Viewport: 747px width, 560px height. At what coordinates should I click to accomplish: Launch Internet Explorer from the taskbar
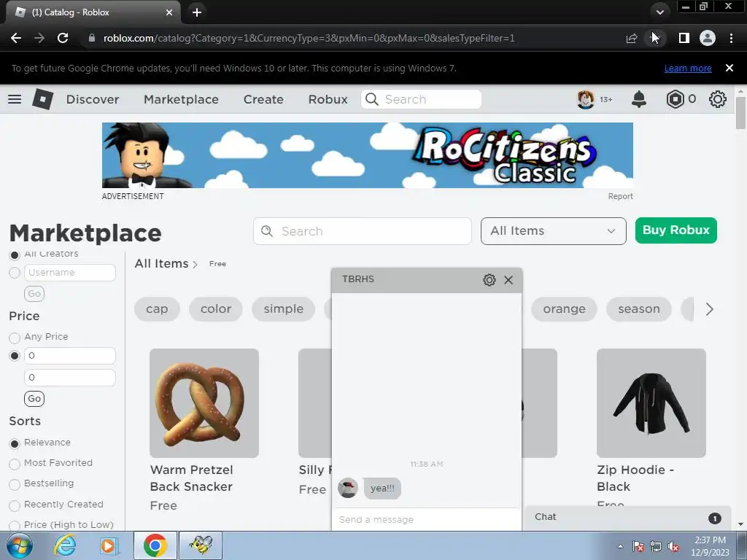point(65,545)
